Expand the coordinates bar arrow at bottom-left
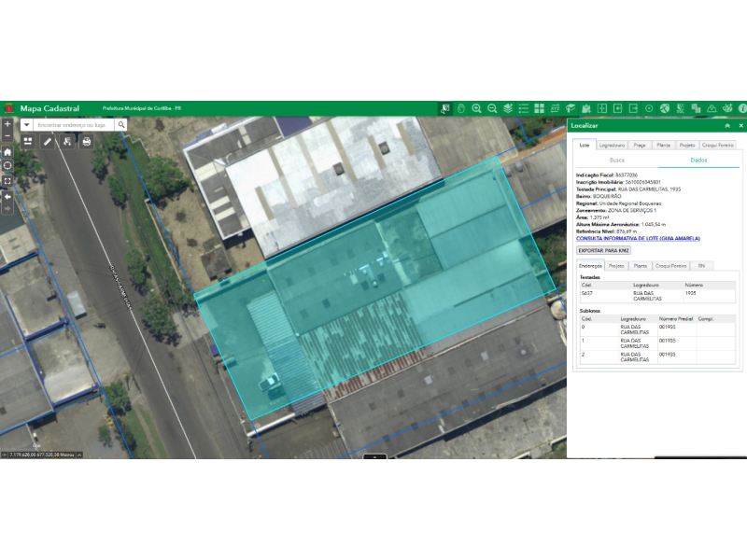Screen dimensions: 747x560 (x=79, y=455)
